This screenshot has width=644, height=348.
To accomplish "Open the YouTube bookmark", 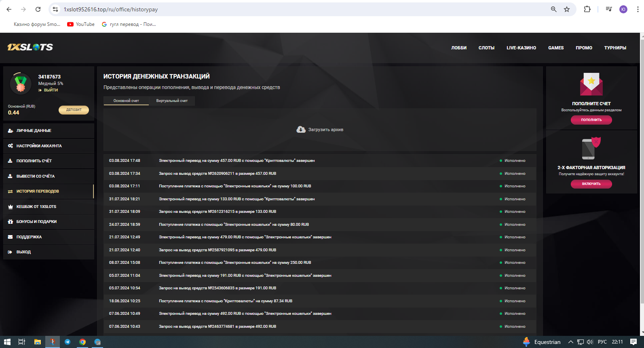I will click(x=81, y=24).
